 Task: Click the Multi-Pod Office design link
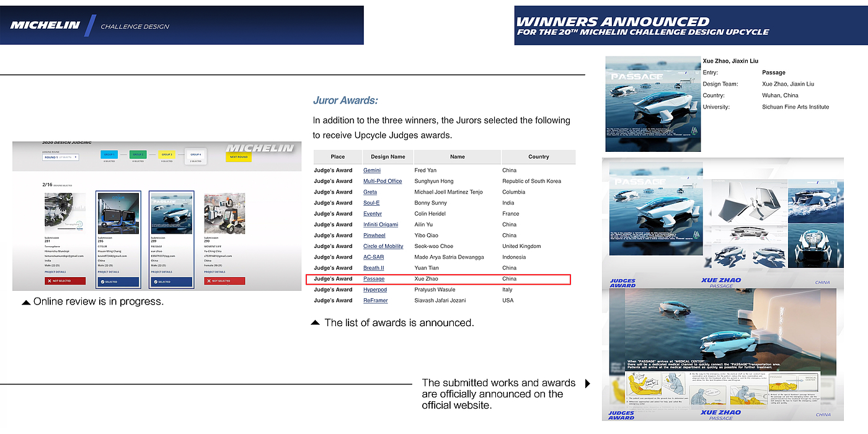pyautogui.click(x=383, y=181)
